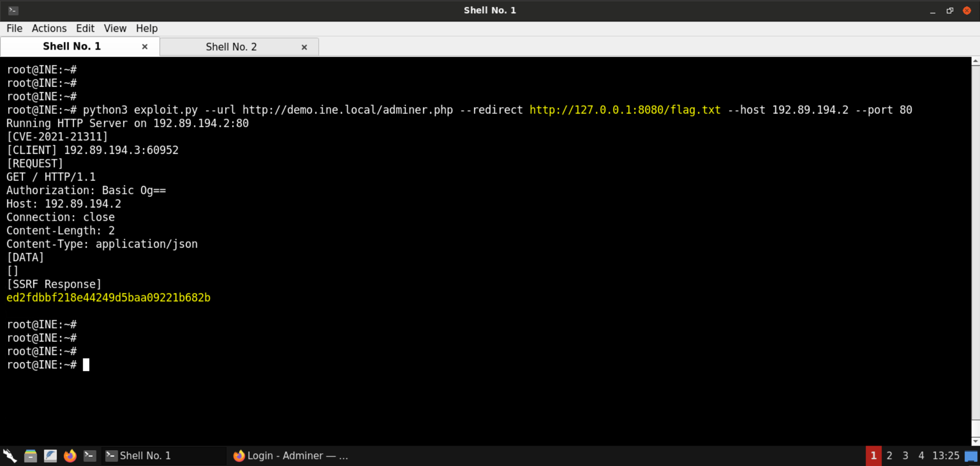Click the 13:25 clock display
The image size is (980, 466).
945,455
